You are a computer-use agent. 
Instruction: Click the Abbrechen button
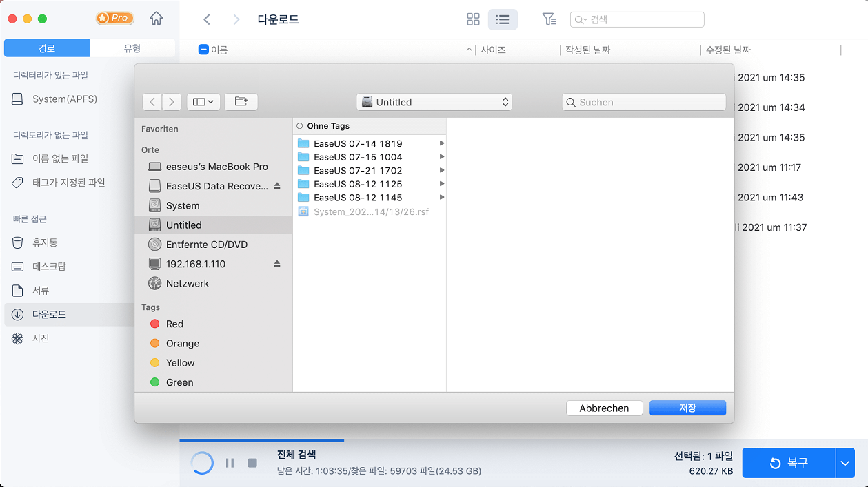[604, 408]
